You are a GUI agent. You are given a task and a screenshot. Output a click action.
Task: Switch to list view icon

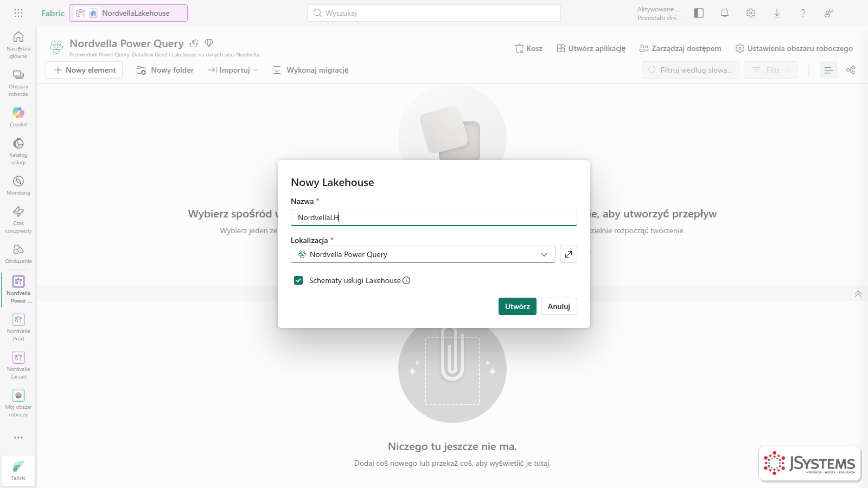828,70
